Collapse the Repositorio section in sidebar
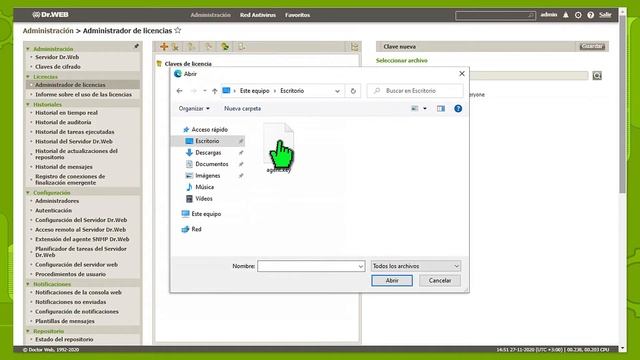 [x=28, y=331]
